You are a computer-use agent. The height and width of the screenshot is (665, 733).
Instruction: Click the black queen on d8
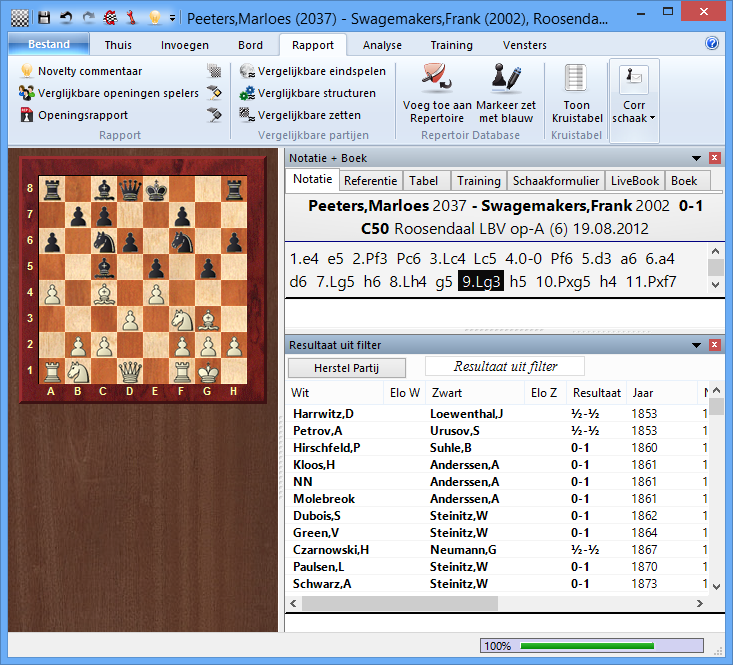point(130,189)
